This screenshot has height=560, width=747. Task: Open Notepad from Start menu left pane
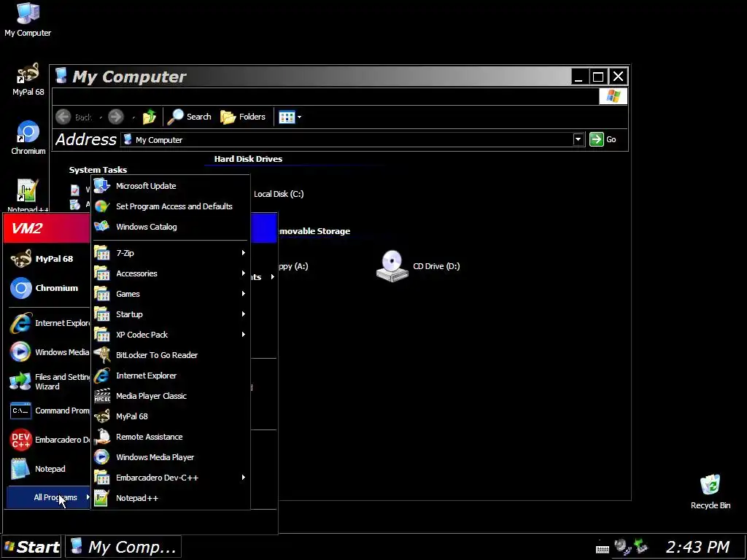(x=48, y=469)
